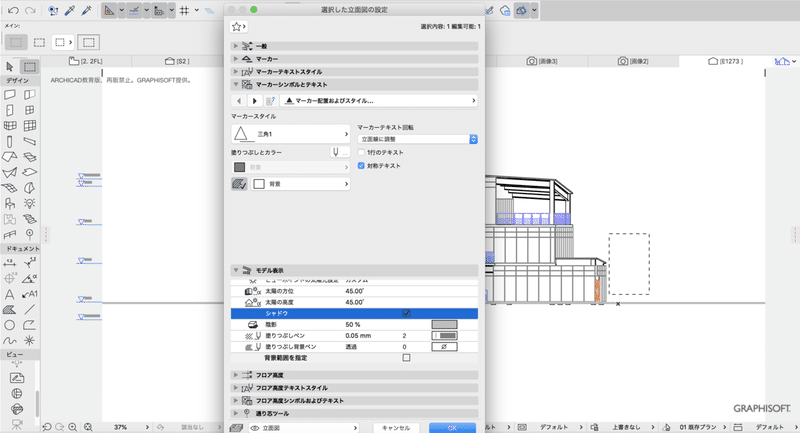Expand the フロア高度テキストスタイル panel
The image size is (800, 433).
[x=236, y=388]
